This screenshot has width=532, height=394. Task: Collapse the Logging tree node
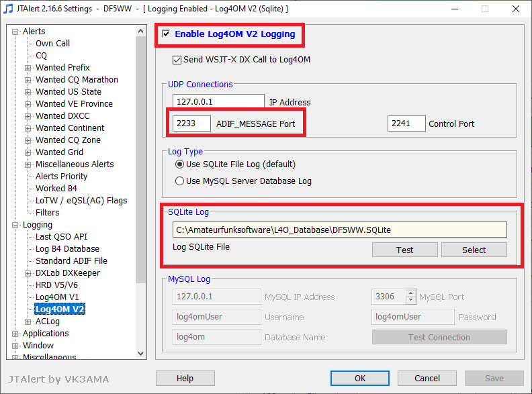pyautogui.click(x=15, y=225)
